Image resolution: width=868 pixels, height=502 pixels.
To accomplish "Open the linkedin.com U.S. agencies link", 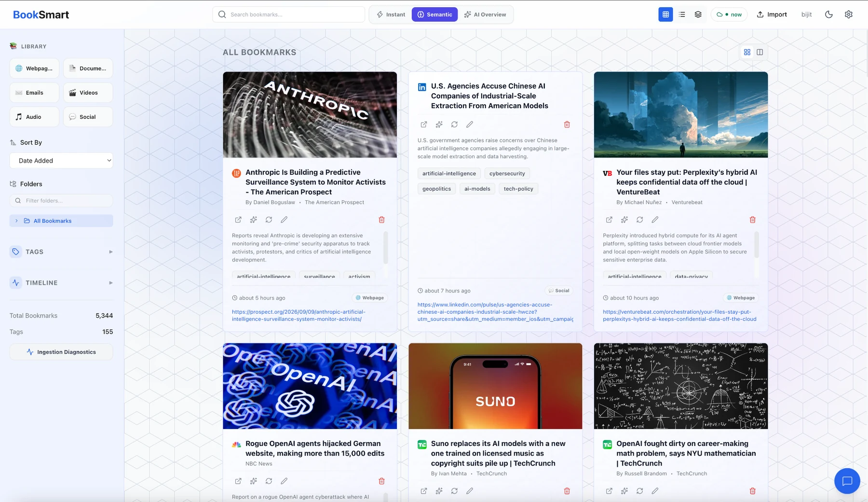I will [x=495, y=312].
